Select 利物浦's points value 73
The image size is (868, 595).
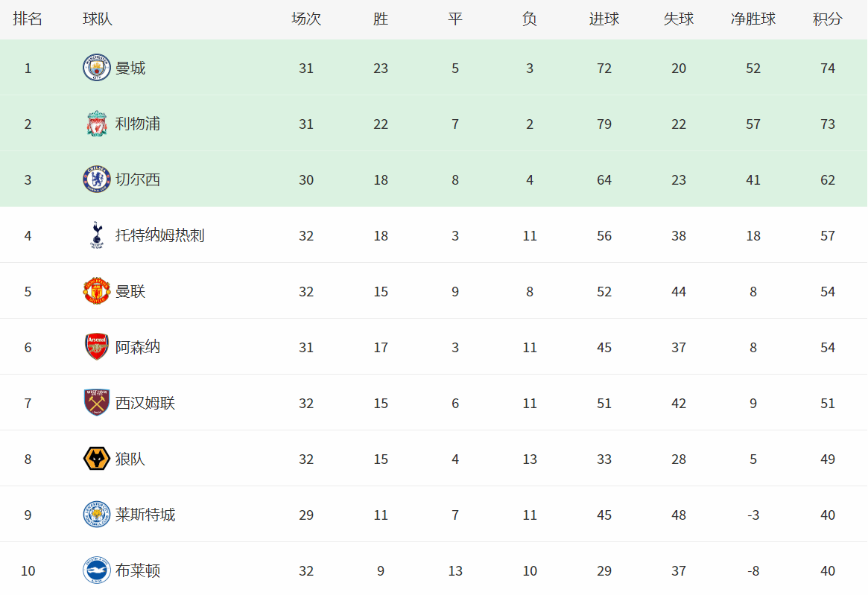[x=828, y=124]
